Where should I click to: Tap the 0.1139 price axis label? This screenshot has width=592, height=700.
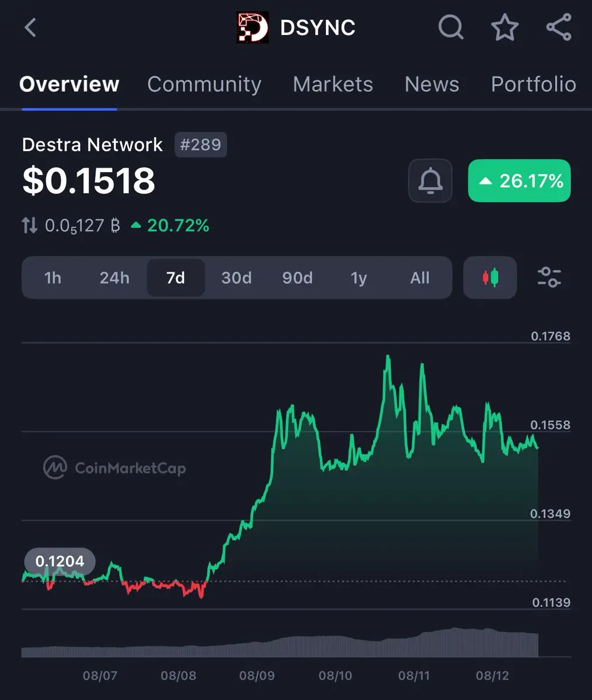(x=551, y=603)
